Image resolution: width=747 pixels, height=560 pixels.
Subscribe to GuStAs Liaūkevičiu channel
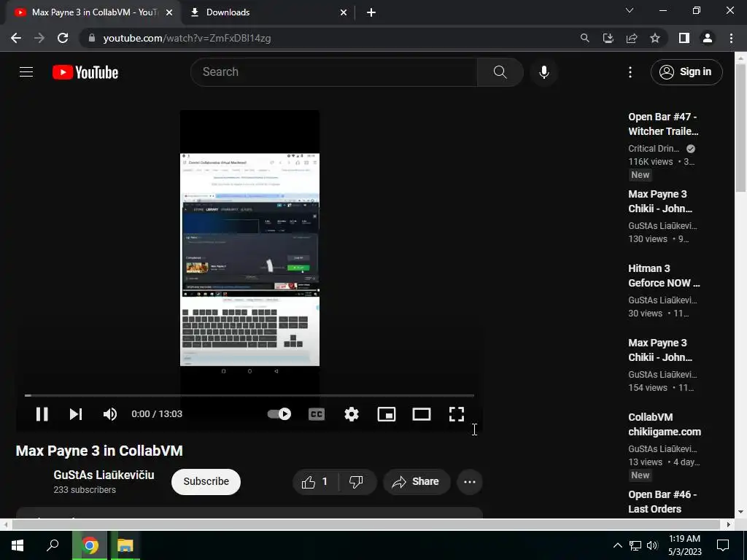click(x=206, y=481)
